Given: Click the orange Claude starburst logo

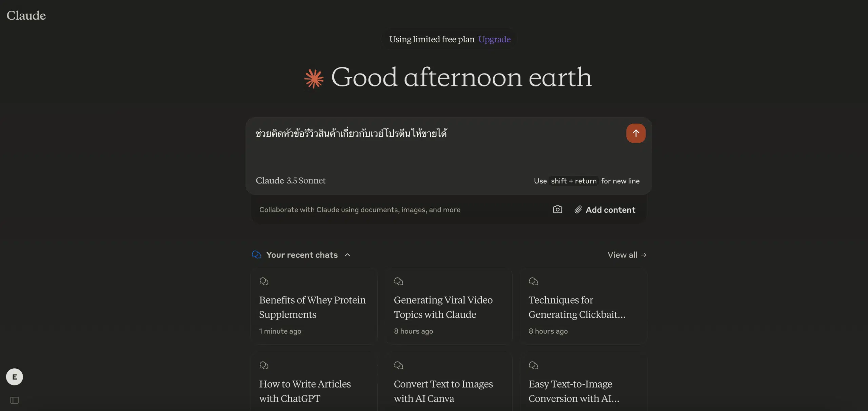Looking at the screenshot, I should [314, 78].
